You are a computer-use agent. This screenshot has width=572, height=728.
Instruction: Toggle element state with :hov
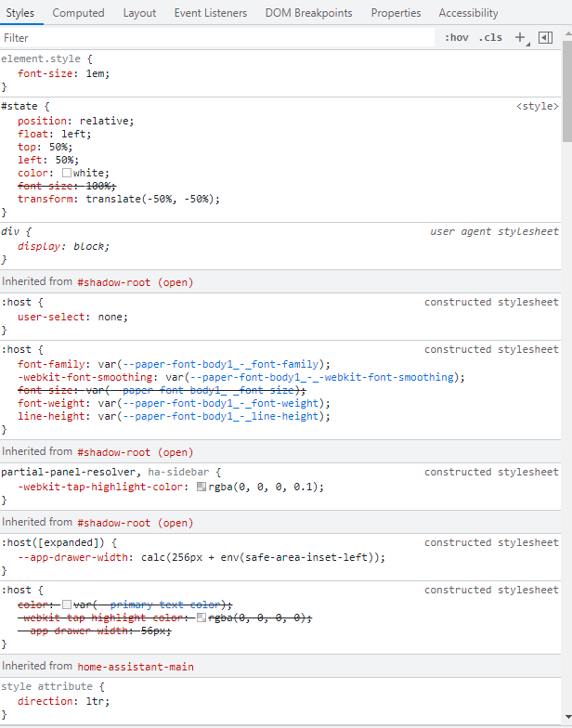(457, 37)
